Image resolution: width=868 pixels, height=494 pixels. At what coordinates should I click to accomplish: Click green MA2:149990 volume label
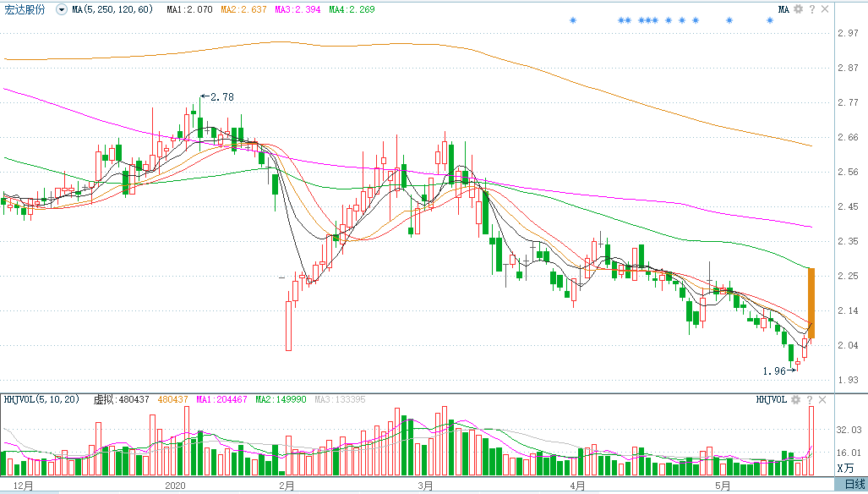(x=281, y=399)
